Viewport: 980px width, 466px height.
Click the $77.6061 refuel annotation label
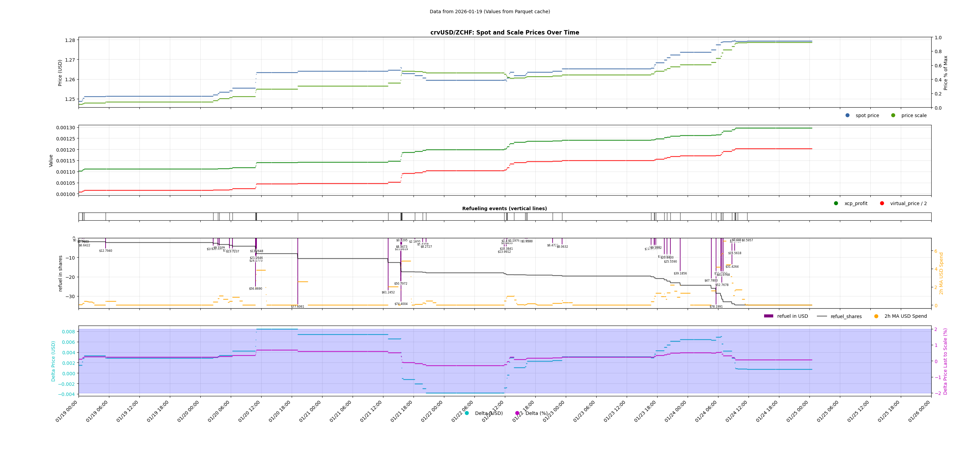297,307
